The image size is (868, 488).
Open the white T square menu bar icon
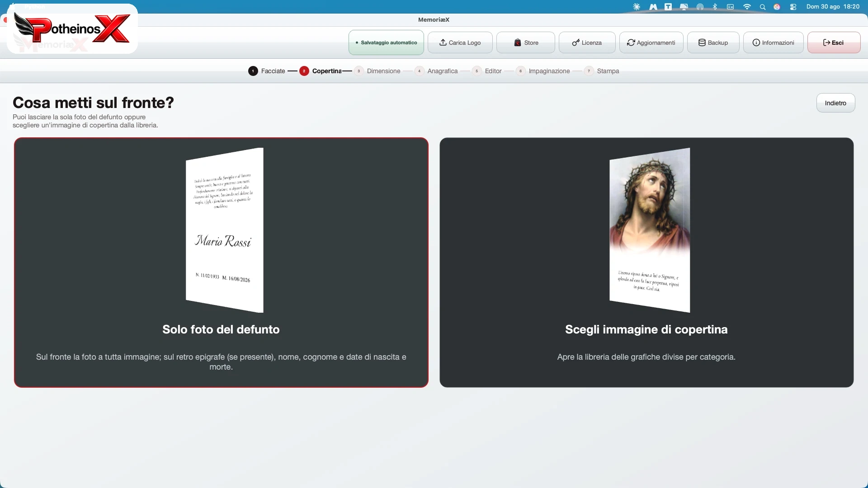coord(668,7)
